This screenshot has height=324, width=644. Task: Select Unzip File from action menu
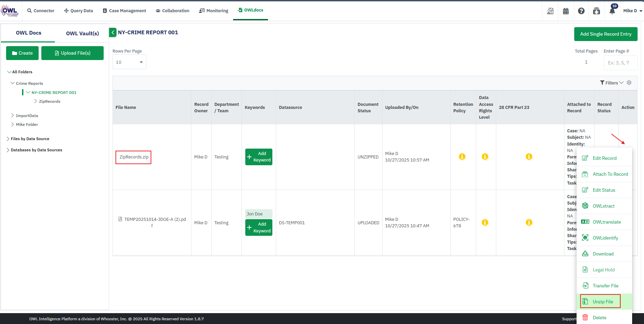coord(603,302)
